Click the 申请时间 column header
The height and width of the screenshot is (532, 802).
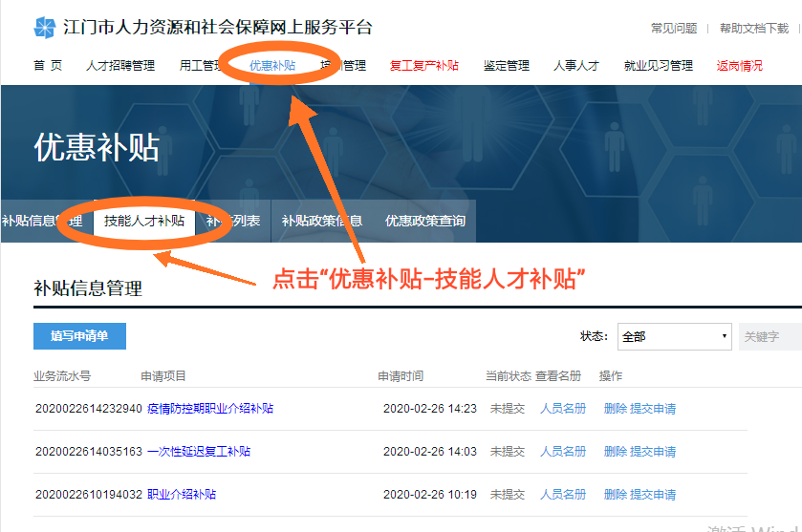(x=401, y=376)
